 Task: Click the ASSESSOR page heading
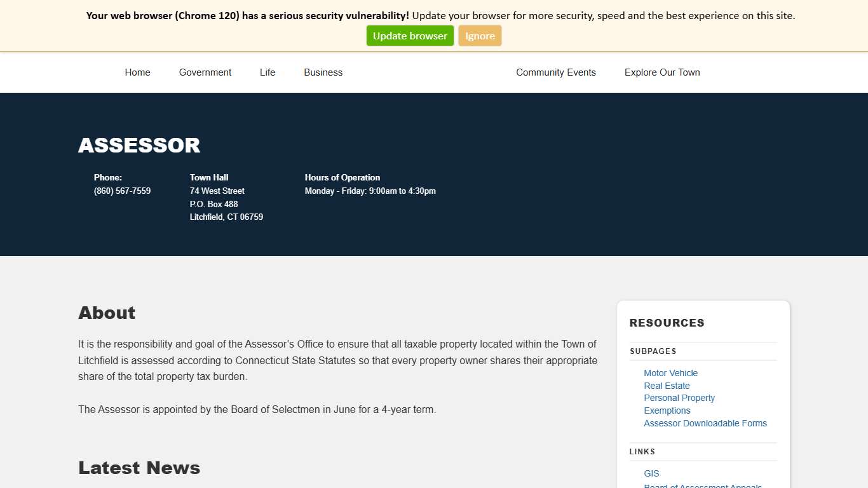[139, 146]
